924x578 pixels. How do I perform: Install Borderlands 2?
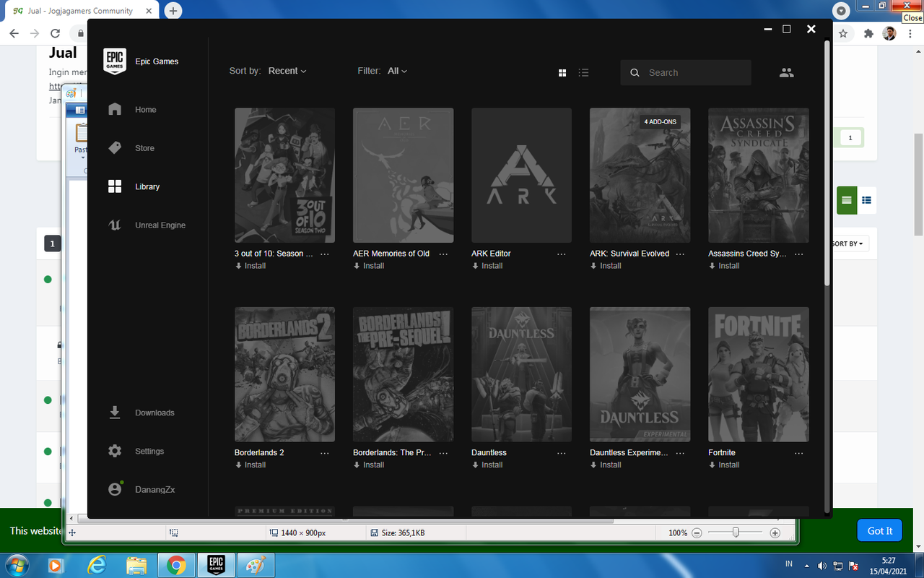[250, 465]
